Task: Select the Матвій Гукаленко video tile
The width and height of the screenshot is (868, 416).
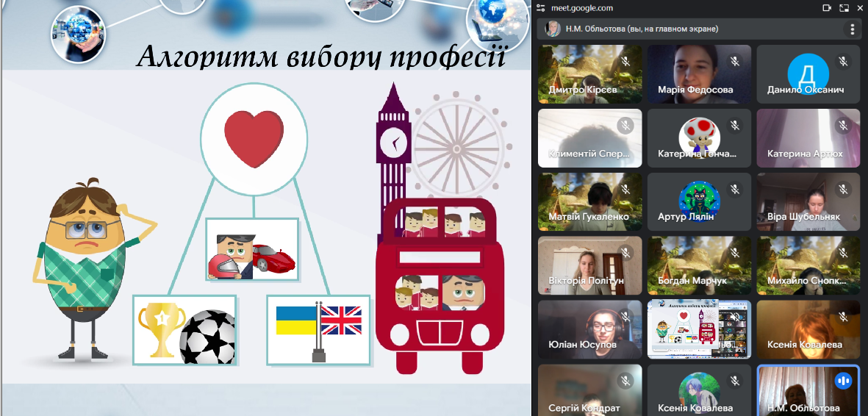Action: point(590,201)
